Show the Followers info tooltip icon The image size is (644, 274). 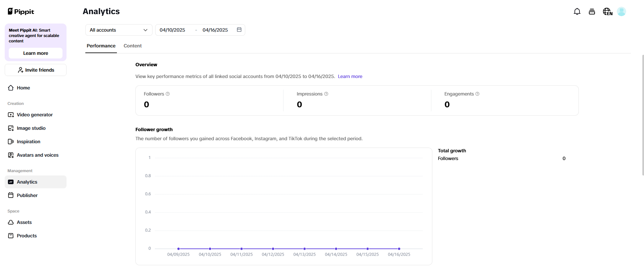(x=168, y=94)
